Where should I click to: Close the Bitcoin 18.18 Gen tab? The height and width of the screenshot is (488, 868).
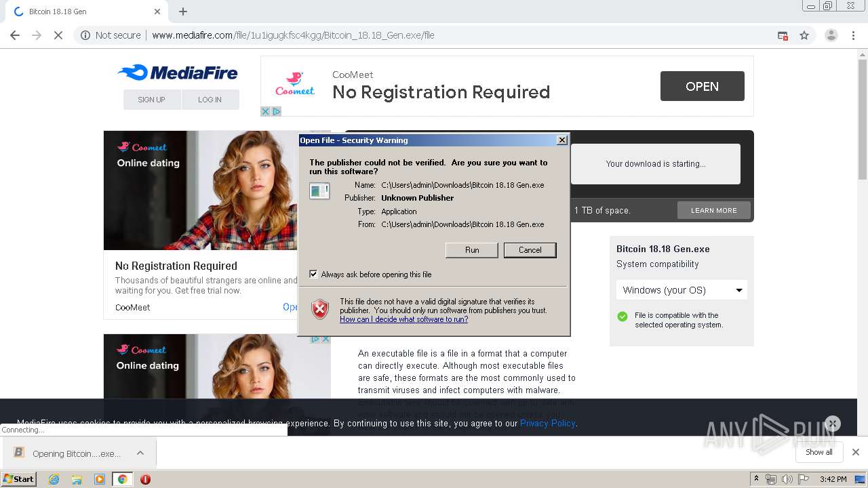(157, 12)
